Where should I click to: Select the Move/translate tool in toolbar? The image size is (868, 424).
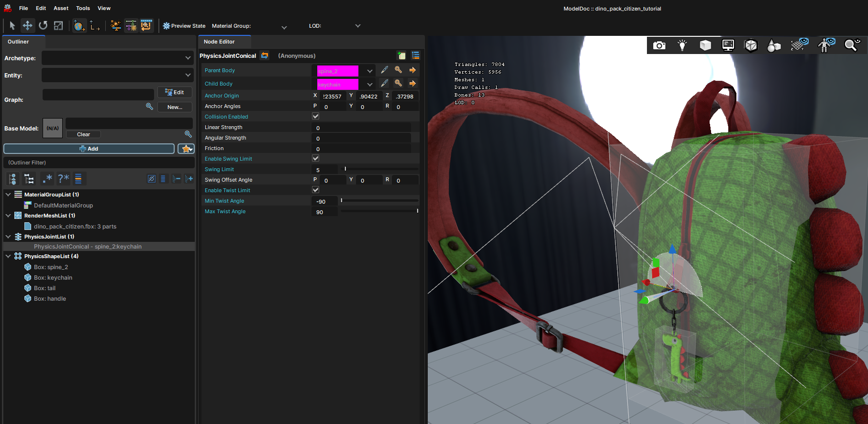pos(28,25)
